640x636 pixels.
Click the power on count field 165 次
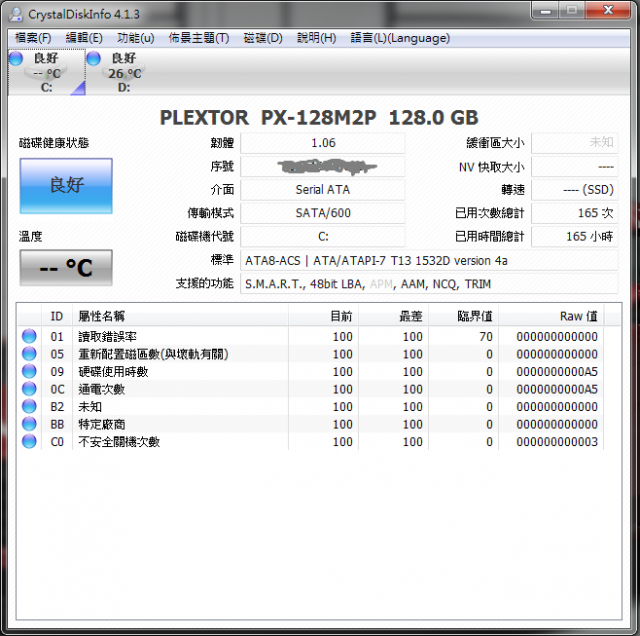pyautogui.click(x=575, y=213)
